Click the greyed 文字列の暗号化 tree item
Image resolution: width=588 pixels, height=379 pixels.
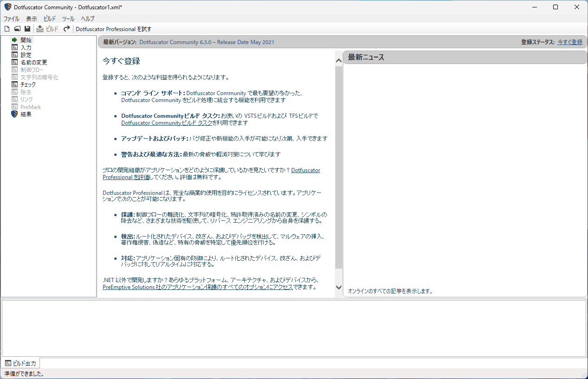point(39,77)
